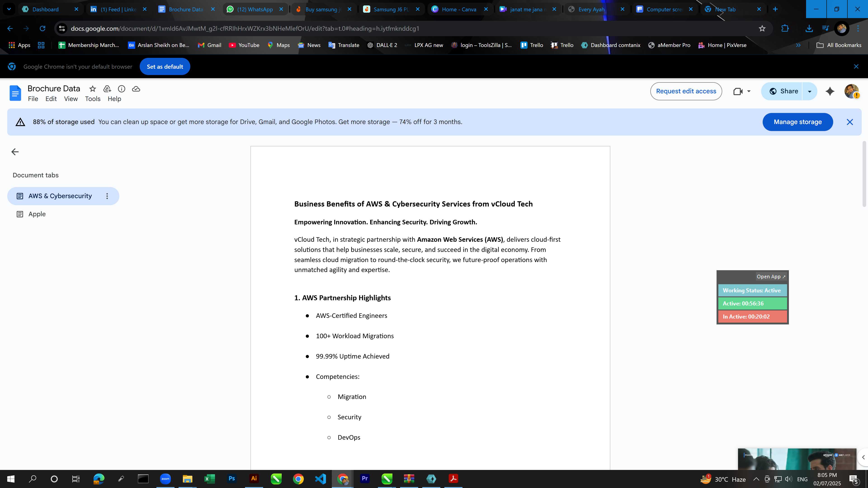Click the Google Docs home icon
This screenshot has width=868, height=488.
click(15, 93)
